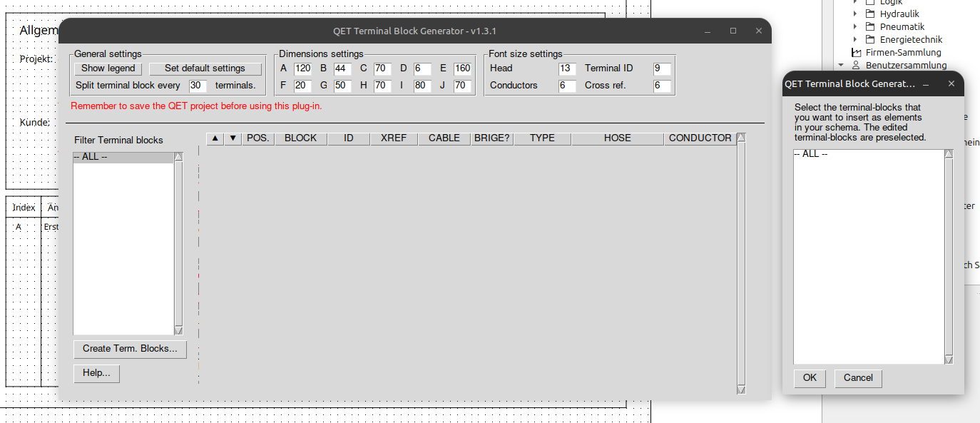Click the Benutzersammlung user icon
The image size is (980, 423).
point(857,66)
